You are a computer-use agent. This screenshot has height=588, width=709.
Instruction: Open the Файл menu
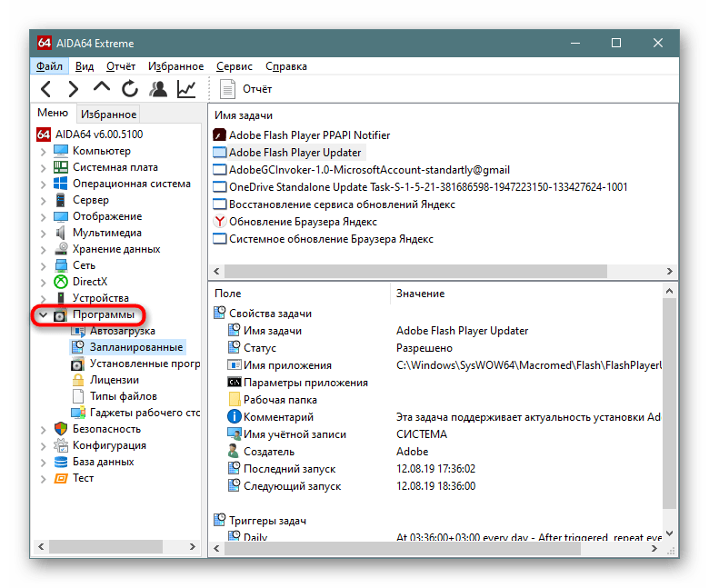49,66
